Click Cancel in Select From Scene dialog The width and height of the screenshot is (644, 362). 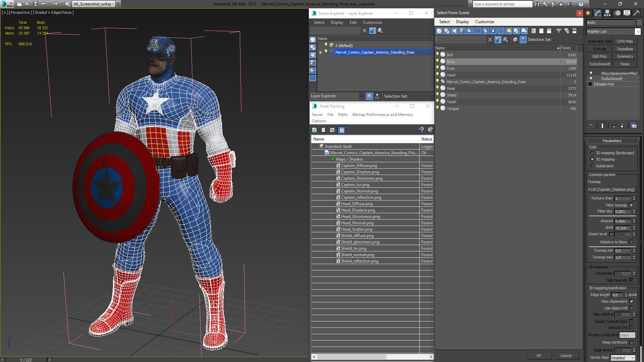point(566,356)
